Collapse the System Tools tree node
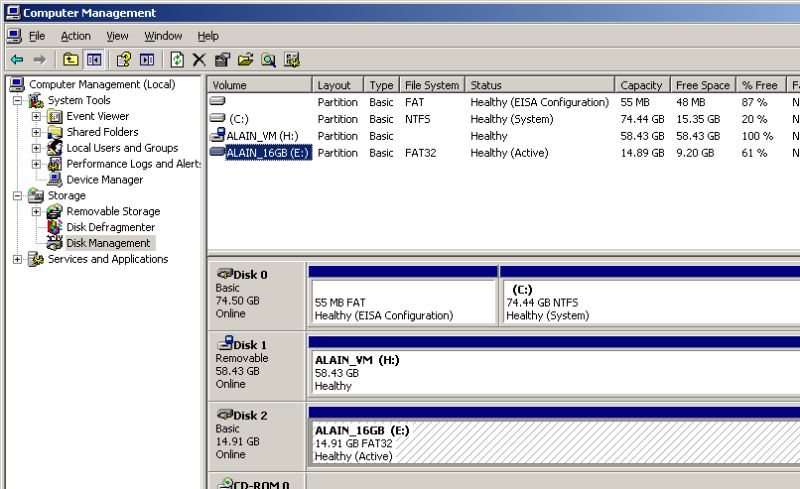Screen dimensions: 800x489 pos(17,101)
